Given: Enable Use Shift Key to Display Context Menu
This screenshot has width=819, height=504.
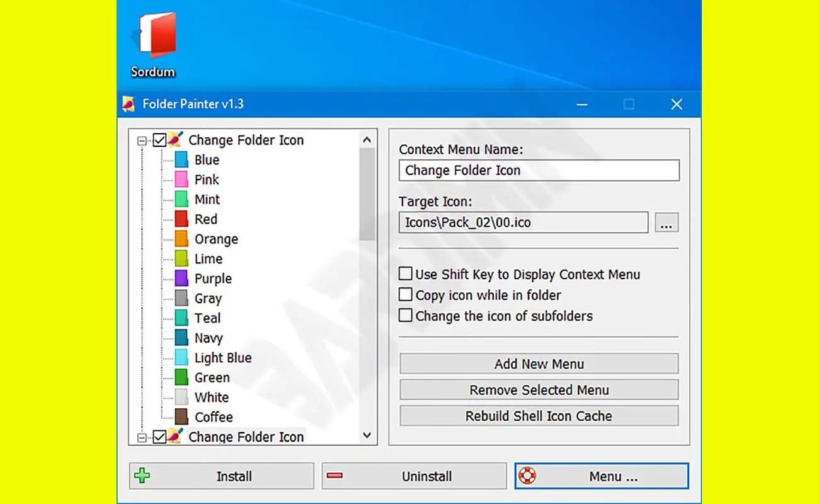Looking at the screenshot, I should [406, 275].
